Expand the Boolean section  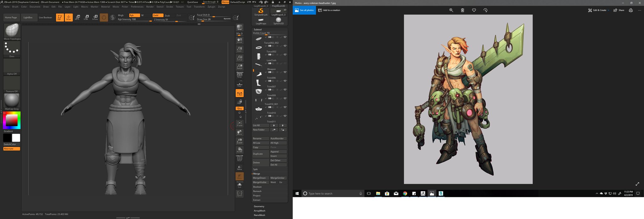[x=257, y=187]
